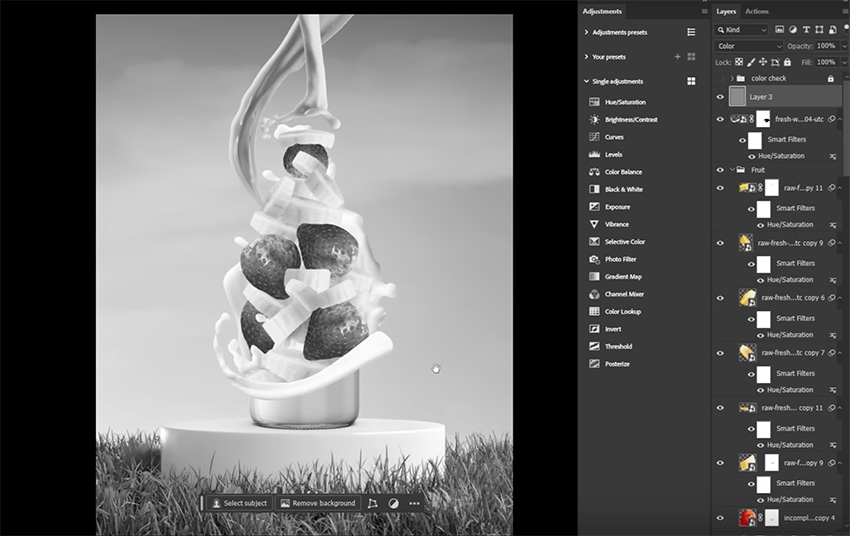The image size is (850, 536).
Task: Click the mask icon in contextual task bar
Action: (394, 503)
